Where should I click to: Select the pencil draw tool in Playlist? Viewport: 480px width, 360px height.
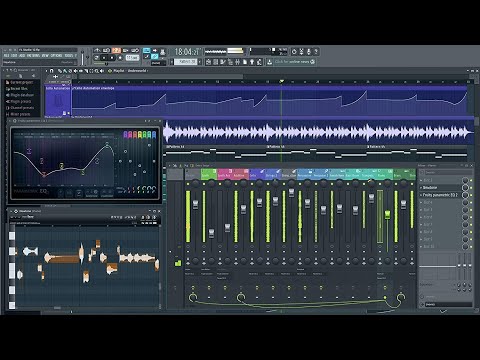click(x=60, y=71)
